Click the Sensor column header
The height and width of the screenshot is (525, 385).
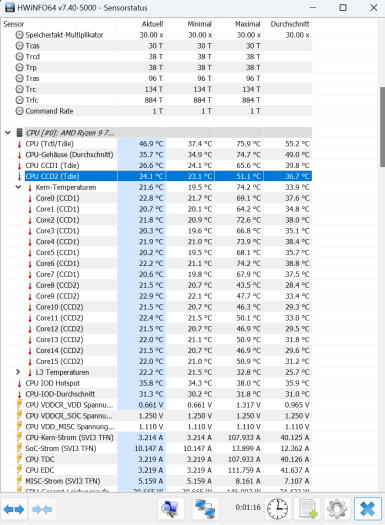(14, 24)
